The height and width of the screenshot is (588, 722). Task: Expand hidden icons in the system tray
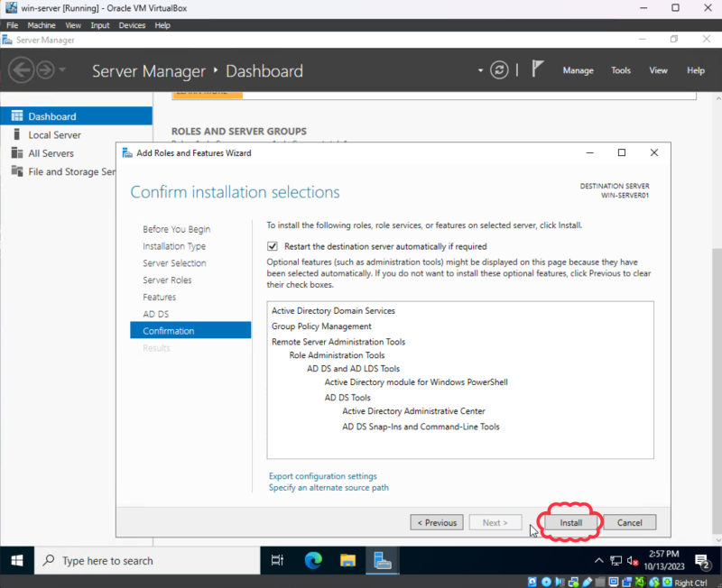coord(599,560)
